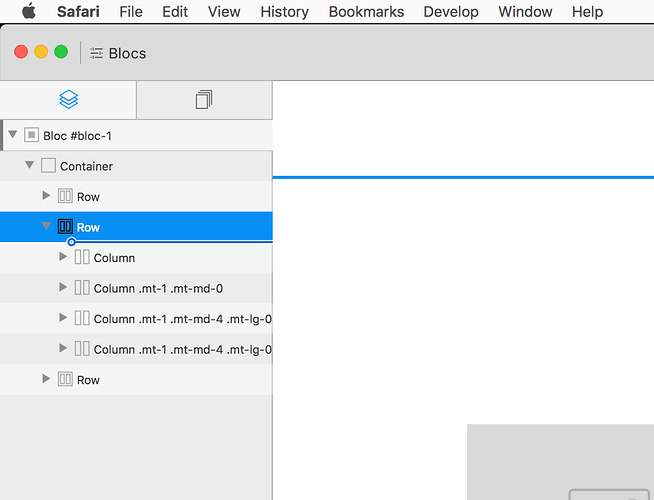This screenshot has height=500, width=654.
Task: Open the Develop menu
Action: click(450, 12)
